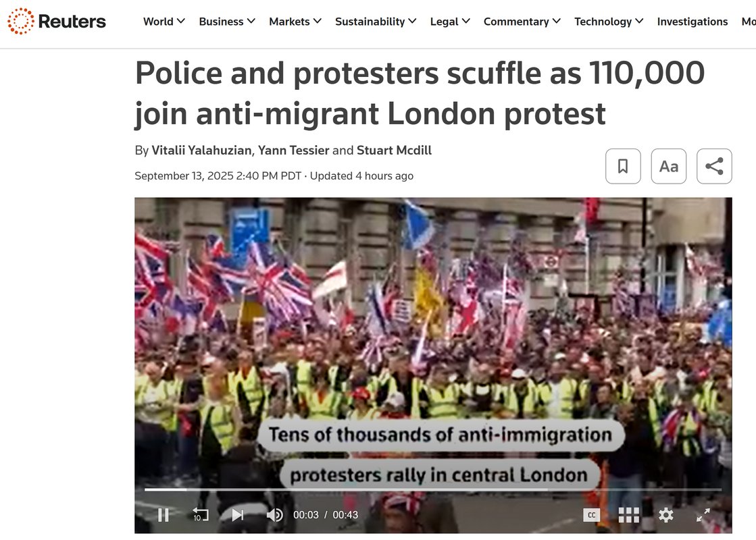Rewind video by 10 seconds

(200, 514)
